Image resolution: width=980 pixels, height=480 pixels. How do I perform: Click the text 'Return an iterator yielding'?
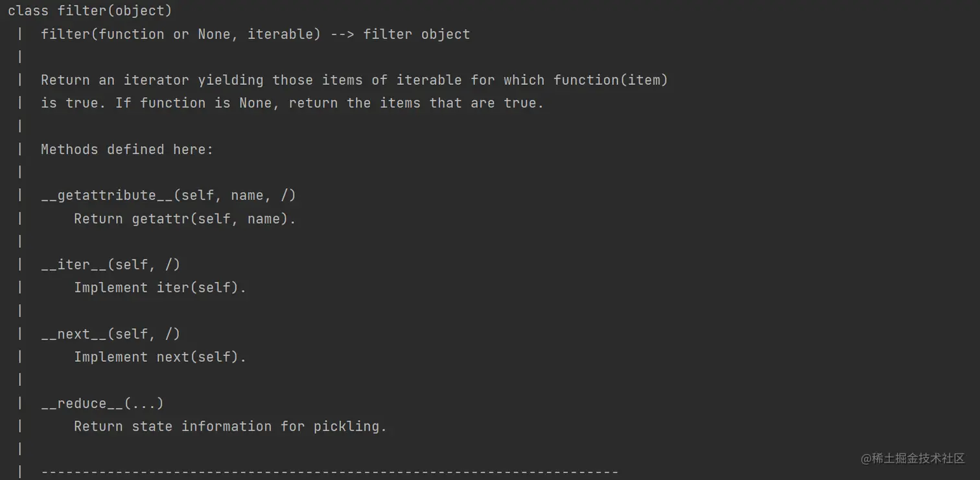152,80
